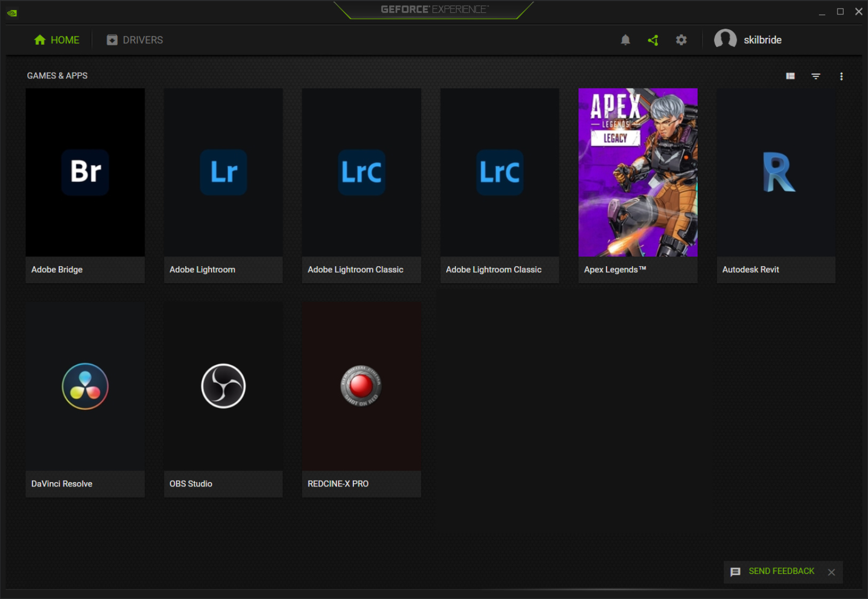Click the Autodesk Revit R icon
This screenshot has height=599, width=868.
(x=778, y=172)
